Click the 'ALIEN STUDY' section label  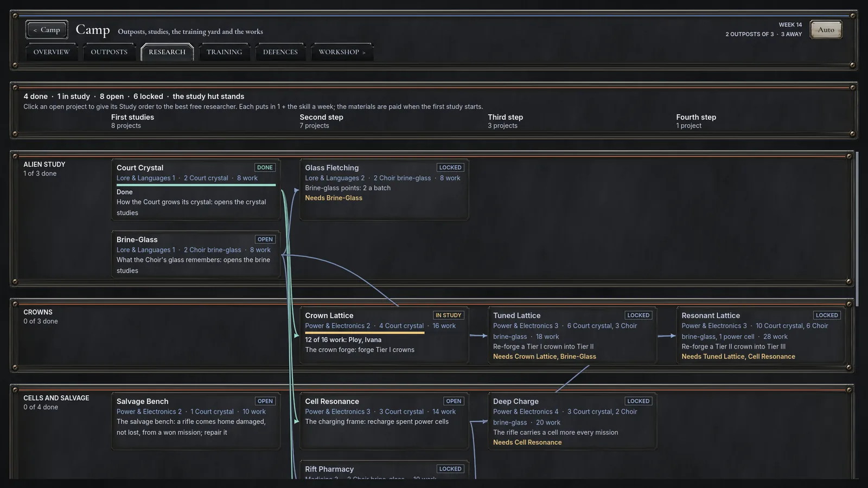point(44,164)
